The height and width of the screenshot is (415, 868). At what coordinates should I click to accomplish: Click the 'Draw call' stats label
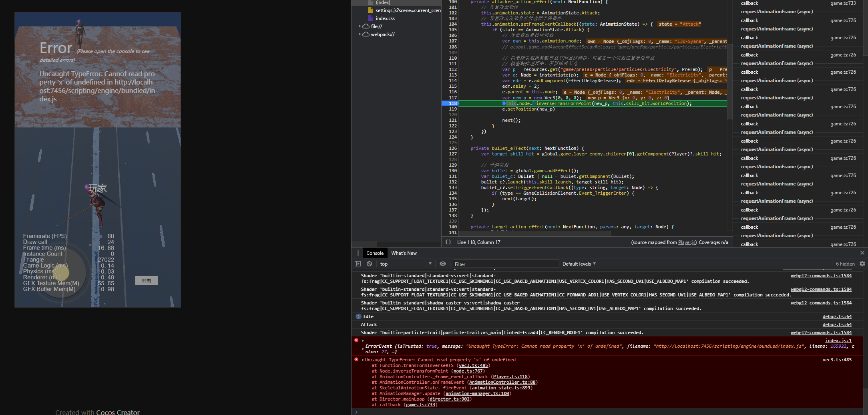35,242
